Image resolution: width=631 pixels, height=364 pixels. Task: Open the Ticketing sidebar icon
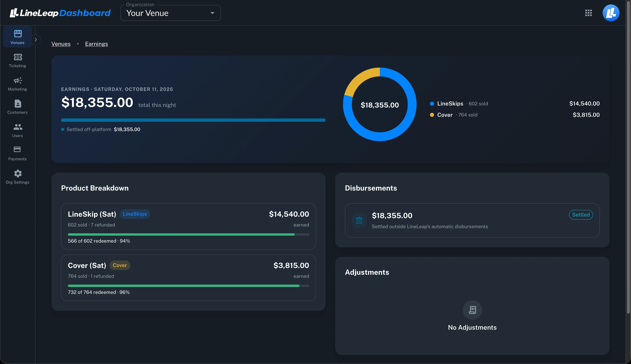tap(18, 57)
